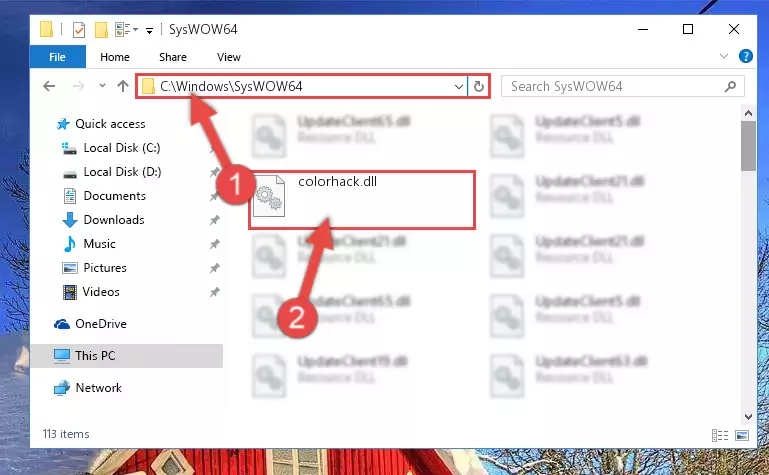Image resolution: width=769 pixels, height=475 pixels.
Task: Select Quick access in the navigation pane
Action: (110, 124)
